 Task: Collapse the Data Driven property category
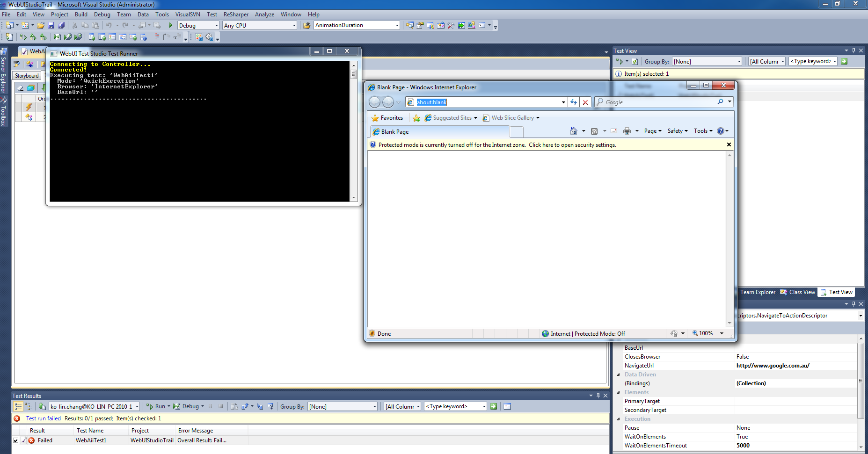coord(619,375)
